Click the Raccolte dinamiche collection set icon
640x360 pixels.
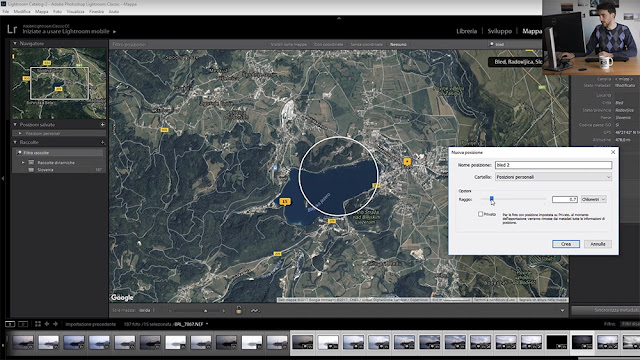point(31,162)
